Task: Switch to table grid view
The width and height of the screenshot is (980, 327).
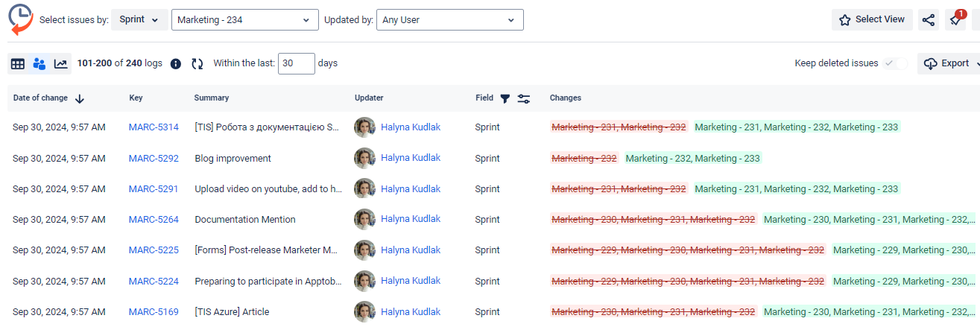Action: [18, 64]
